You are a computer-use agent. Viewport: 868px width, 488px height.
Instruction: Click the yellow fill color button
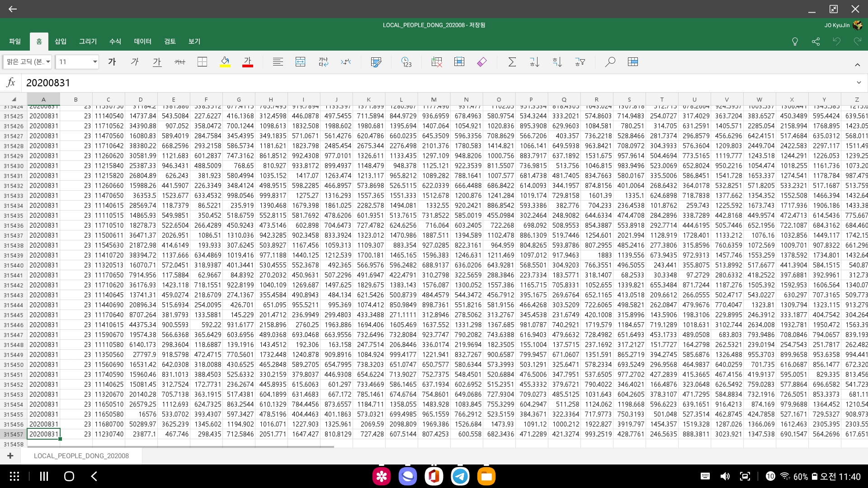click(x=225, y=62)
